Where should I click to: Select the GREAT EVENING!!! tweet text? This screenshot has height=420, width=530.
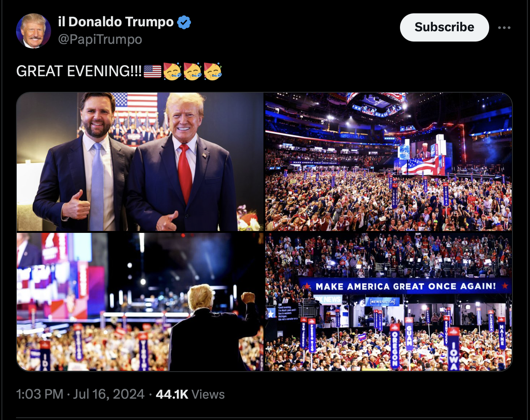coord(79,71)
